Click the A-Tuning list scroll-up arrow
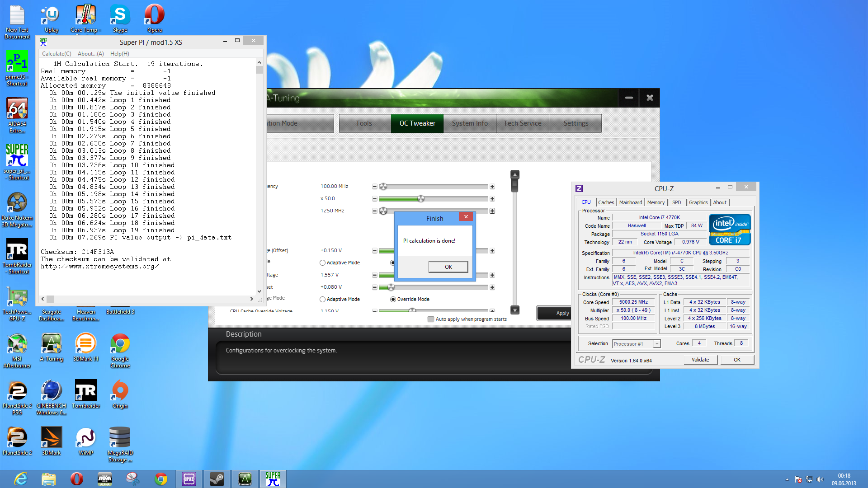 [x=514, y=174]
